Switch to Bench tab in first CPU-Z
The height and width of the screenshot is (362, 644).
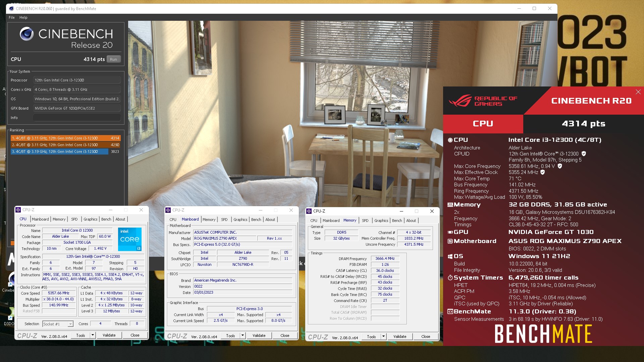click(x=106, y=219)
